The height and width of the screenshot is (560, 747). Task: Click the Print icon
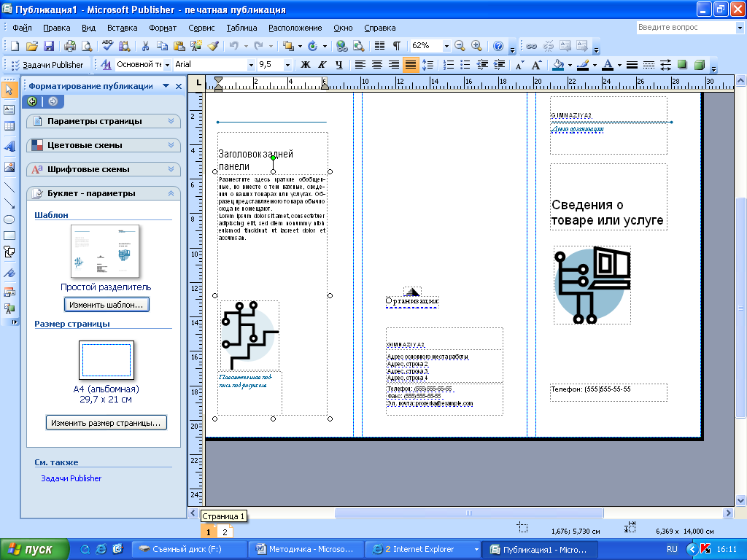point(70,46)
